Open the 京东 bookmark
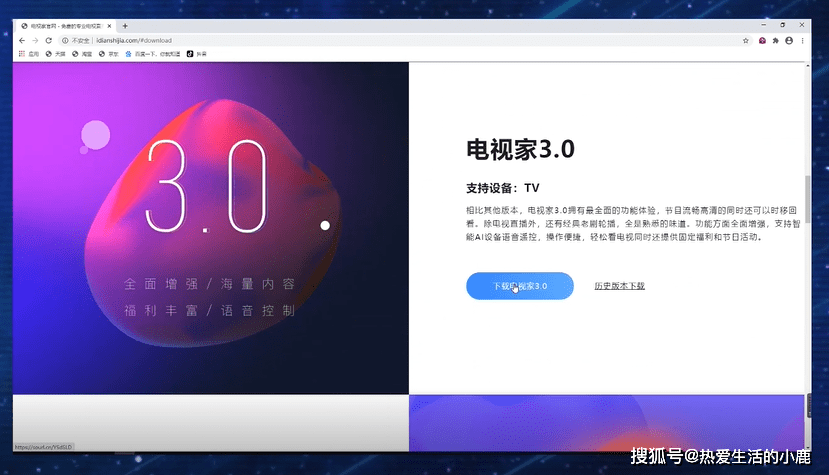This screenshot has height=475, width=829. (x=108, y=54)
